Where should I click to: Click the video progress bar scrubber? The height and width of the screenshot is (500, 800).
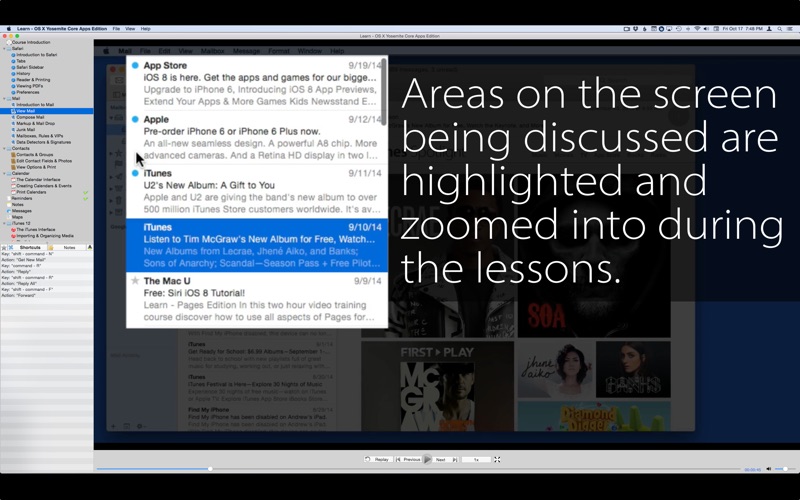pos(210,469)
